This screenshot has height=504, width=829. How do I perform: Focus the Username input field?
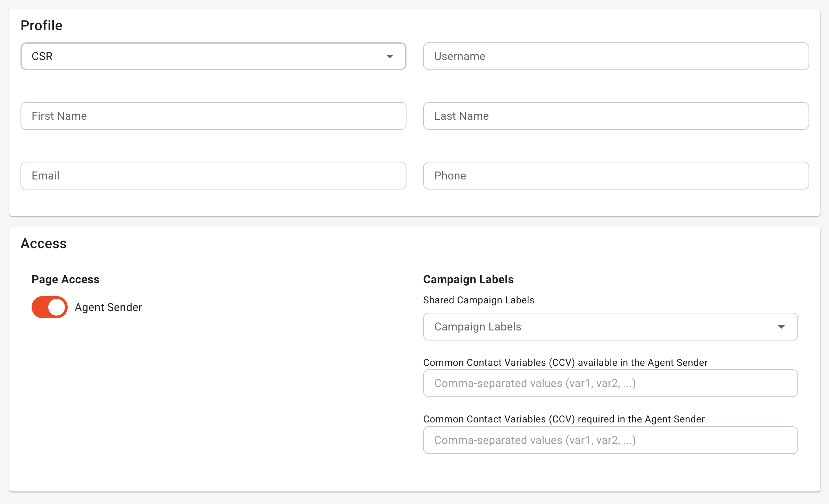click(616, 56)
